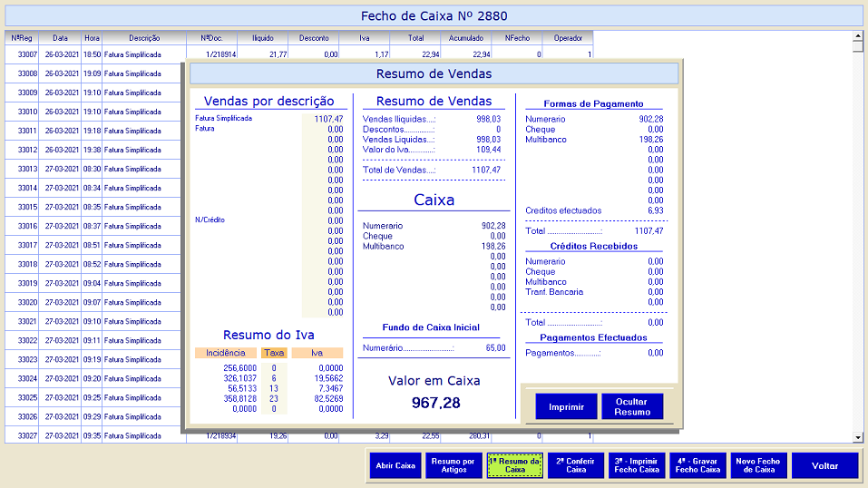Go back using the Voltar button

(824, 465)
